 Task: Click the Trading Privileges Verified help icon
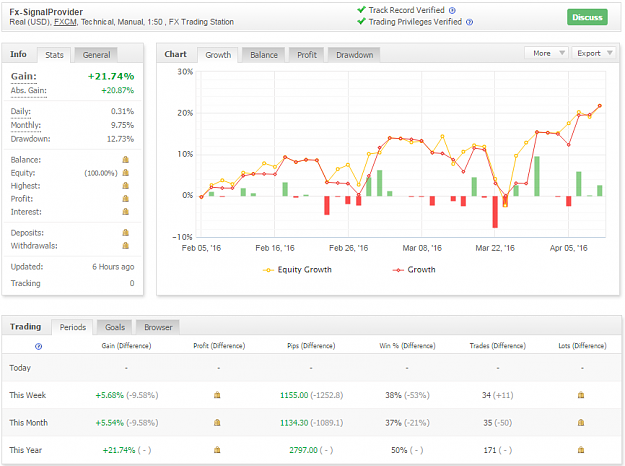coord(470,22)
